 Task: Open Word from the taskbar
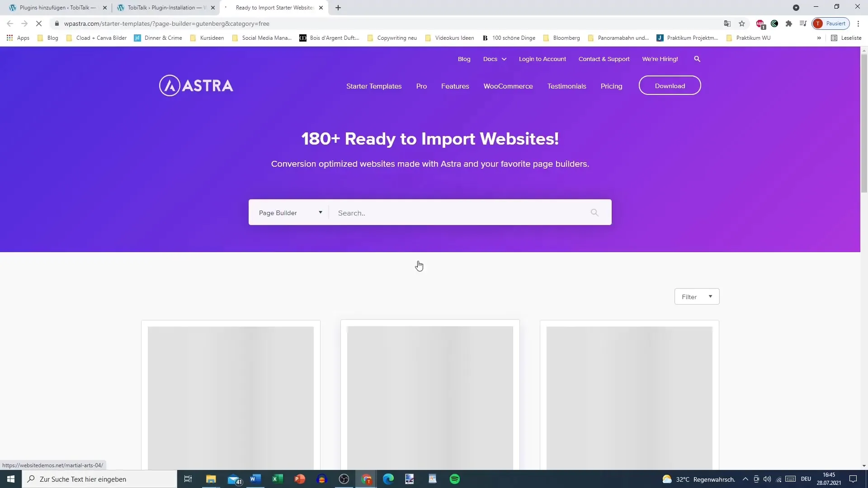pos(255,479)
